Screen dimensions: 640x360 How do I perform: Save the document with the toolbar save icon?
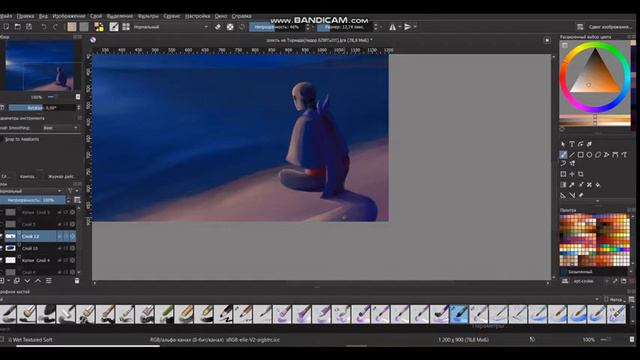29,27
